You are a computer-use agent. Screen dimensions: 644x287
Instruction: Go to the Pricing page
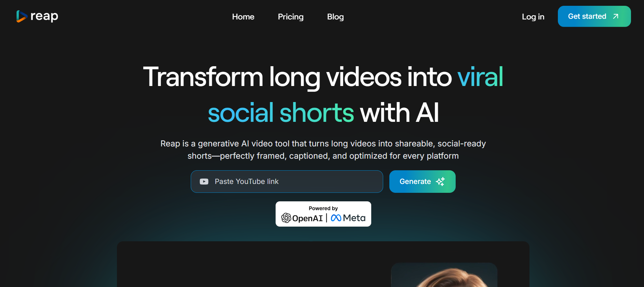point(291,17)
